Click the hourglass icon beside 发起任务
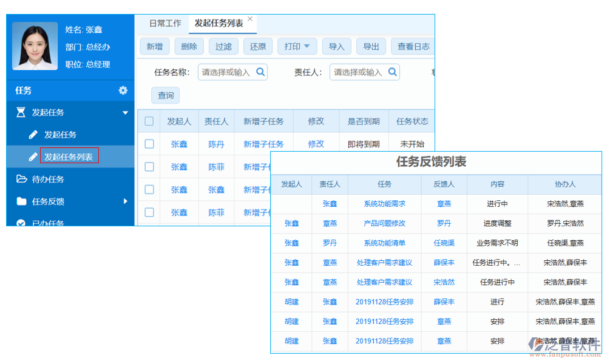The height and width of the screenshot is (364, 607). 19,112
